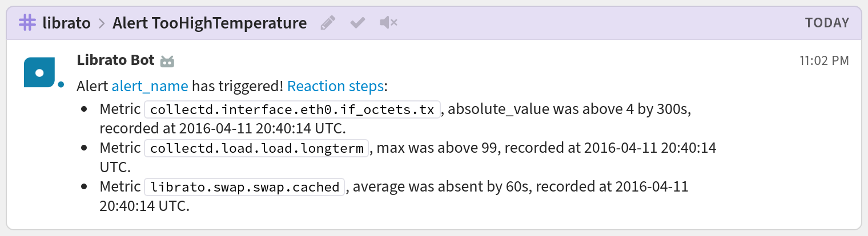The height and width of the screenshot is (236, 868).
Task: Open the librato stream name
Action: click(67, 23)
